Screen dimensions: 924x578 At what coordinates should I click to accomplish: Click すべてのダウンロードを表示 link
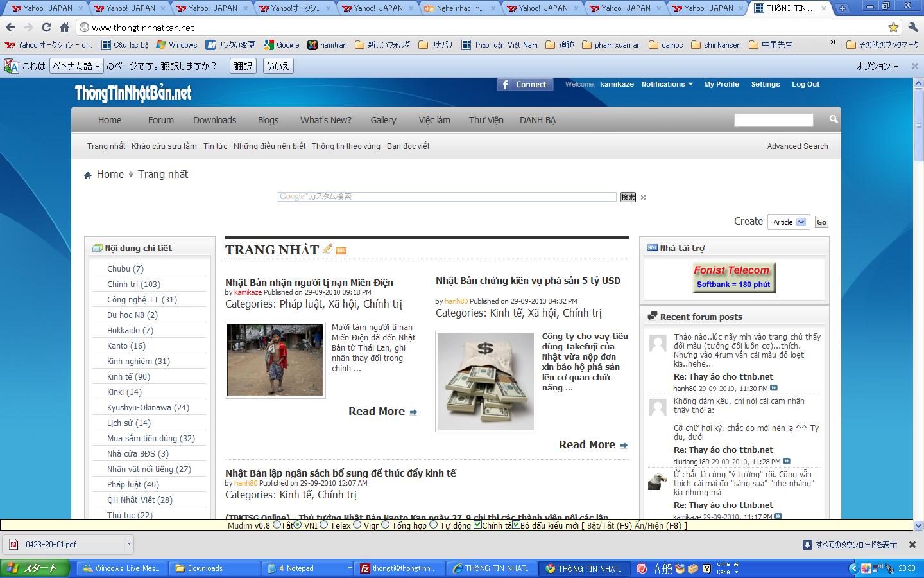pyautogui.click(x=856, y=545)
